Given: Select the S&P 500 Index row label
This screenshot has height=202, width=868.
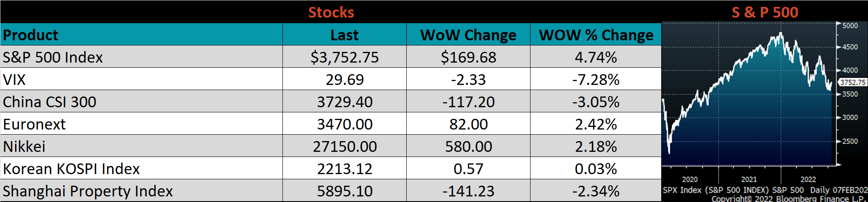Looking at the screenshot, I should pos(53,57).
